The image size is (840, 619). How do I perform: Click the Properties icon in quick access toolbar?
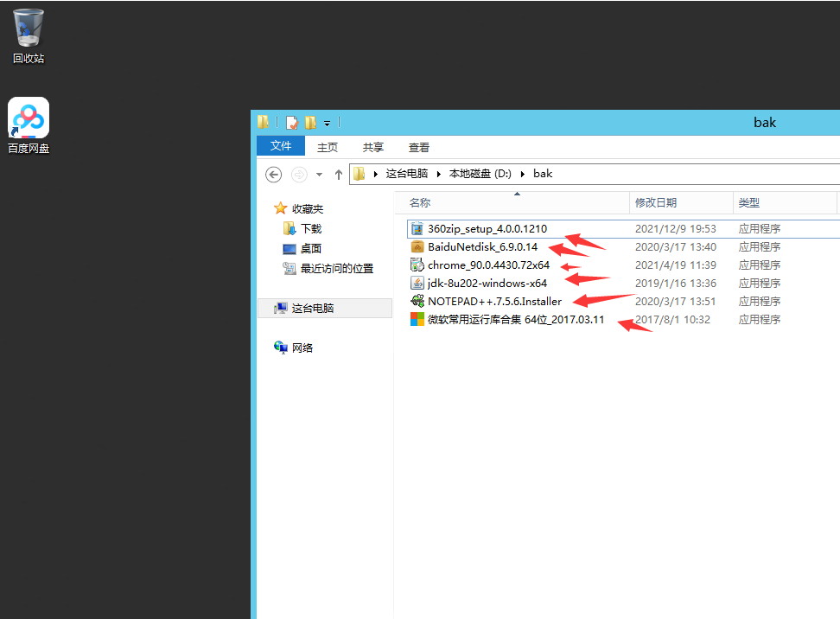point(292,123)
